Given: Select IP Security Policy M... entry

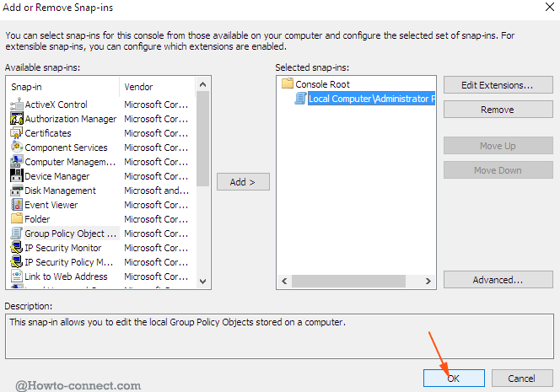Looking at the screenshot, I should coord(68,262).
